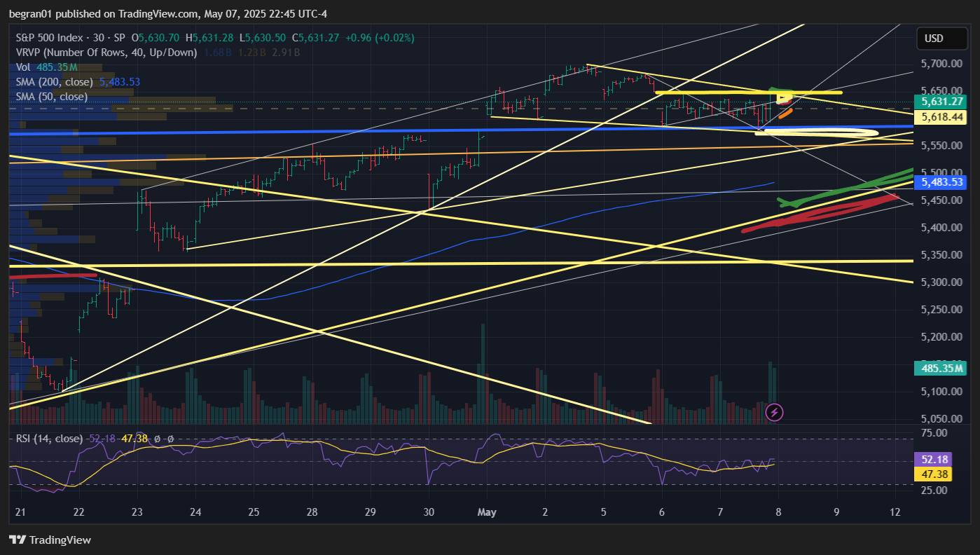Select the SMA (200, close) legend
Image resolution: width=980 pixels, height=555 pixels.
[x=55, y=82]
